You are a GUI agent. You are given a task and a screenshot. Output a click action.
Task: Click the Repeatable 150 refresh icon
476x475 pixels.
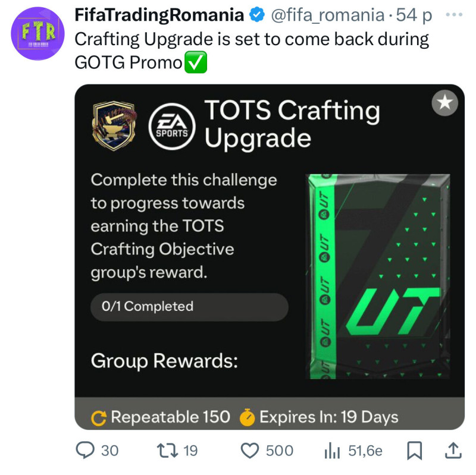[x=99, y=418]
